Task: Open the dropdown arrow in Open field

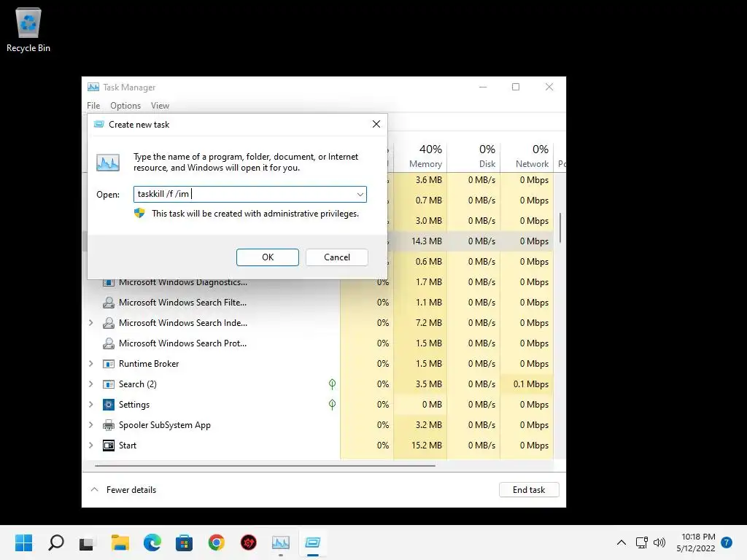Action: click(360, 194)
